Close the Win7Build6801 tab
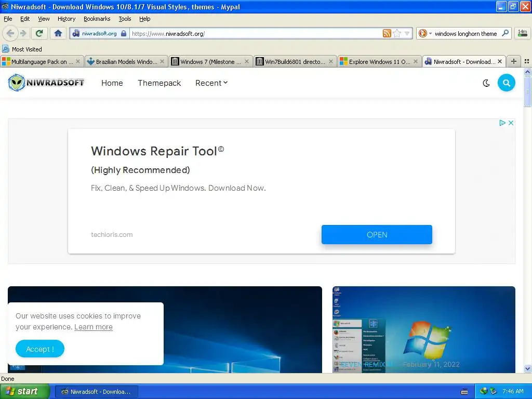Image resolution: width=532 pixels, height=399 pixels. click(x=331, y=61)
